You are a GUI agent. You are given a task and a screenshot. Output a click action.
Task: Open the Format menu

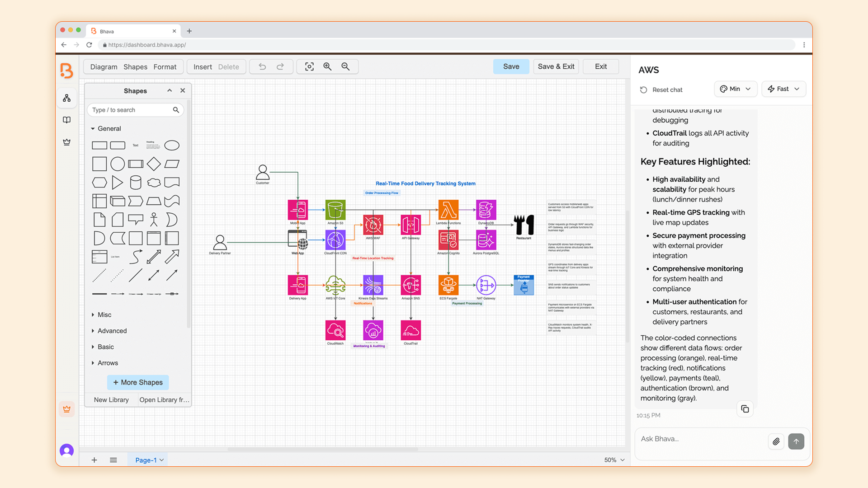tap(165, 67)
